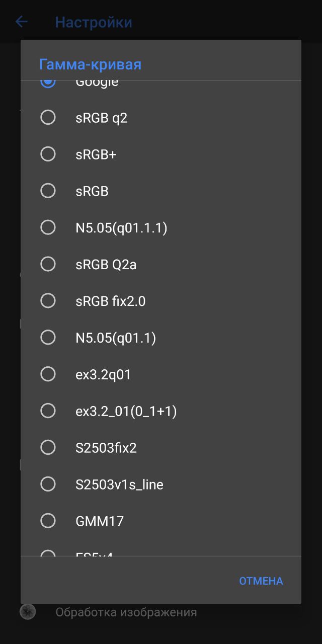Viewport: 322px width, 644px height.
Task: Pick S2503v1s_line from the list
Action: pyautogui.click(x=161, y=484)
